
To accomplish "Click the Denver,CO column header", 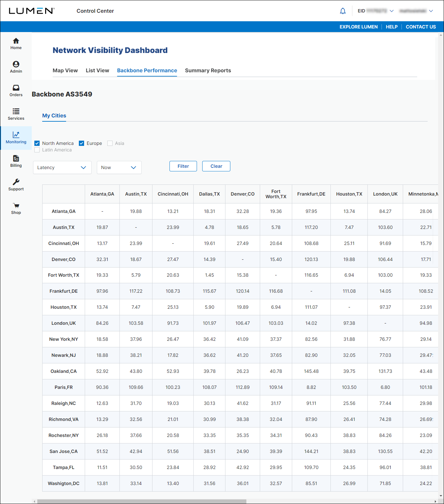I will (242, 194).
